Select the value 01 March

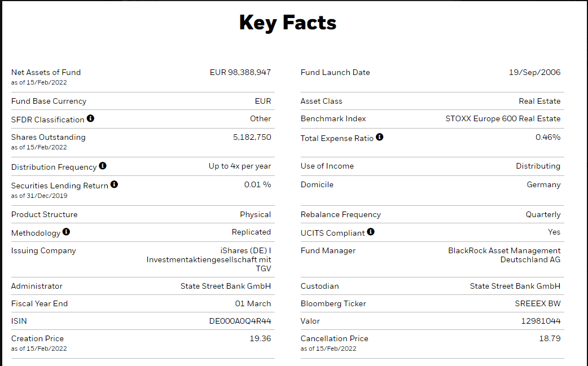click(253, 303)
